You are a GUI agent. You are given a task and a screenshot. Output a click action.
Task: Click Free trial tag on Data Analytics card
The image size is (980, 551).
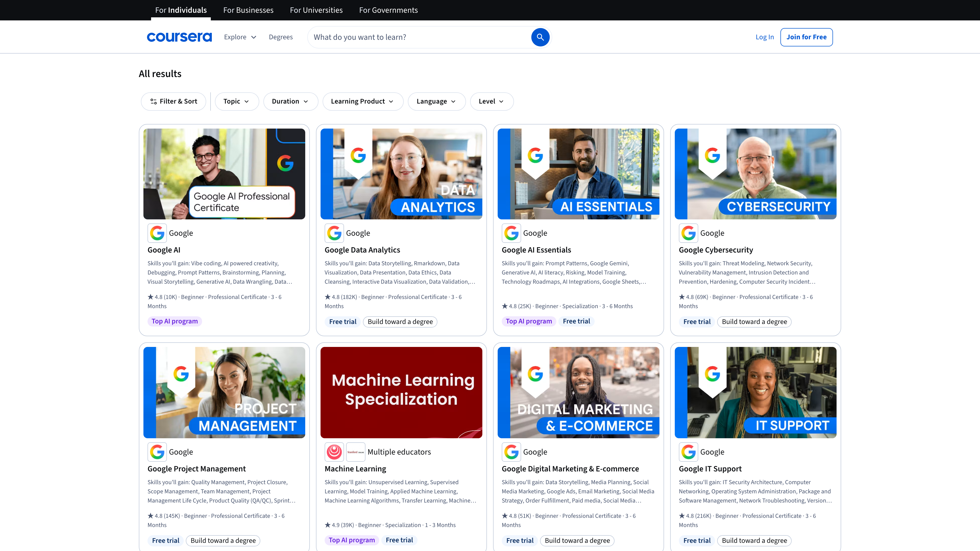(x=343, y=322)
